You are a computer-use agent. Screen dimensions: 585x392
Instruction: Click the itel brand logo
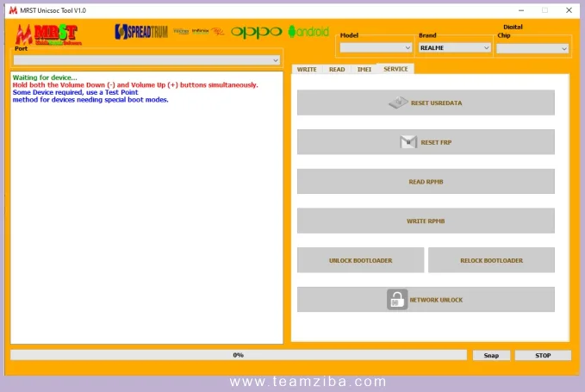pos(217,32)
